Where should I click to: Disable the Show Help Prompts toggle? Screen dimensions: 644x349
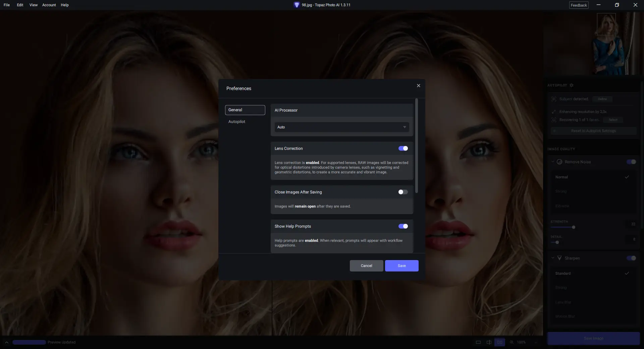pos(403,226)
